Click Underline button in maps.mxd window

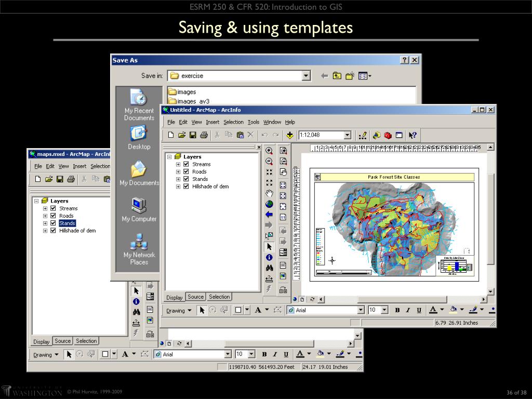286,354
